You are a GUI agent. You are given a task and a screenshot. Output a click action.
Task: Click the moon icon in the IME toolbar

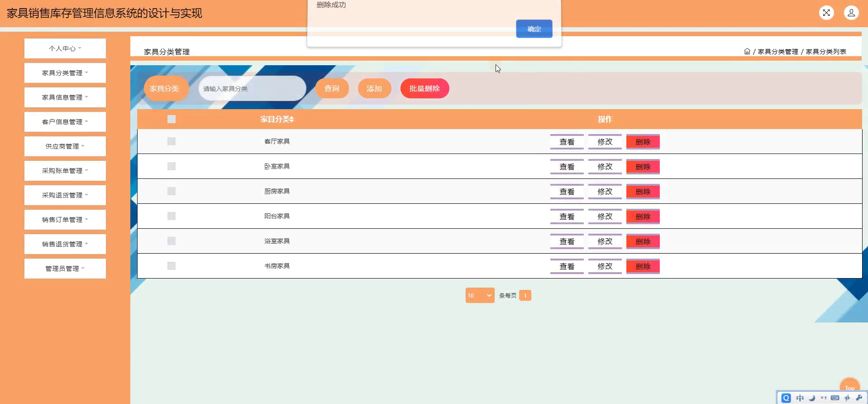tap(812, 398)
